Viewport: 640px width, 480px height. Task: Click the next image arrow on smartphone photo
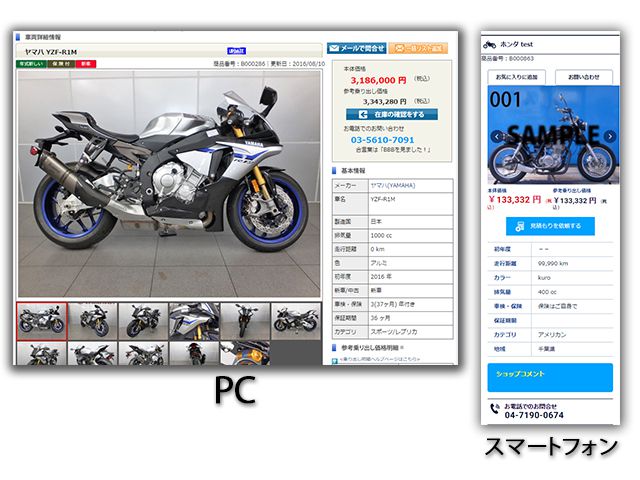[x=610, y=136]
